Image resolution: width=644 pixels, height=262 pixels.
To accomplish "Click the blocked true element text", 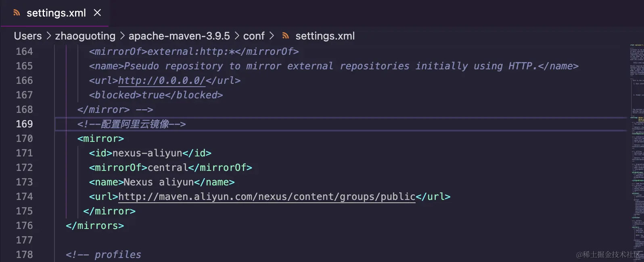I will point(156,95).
